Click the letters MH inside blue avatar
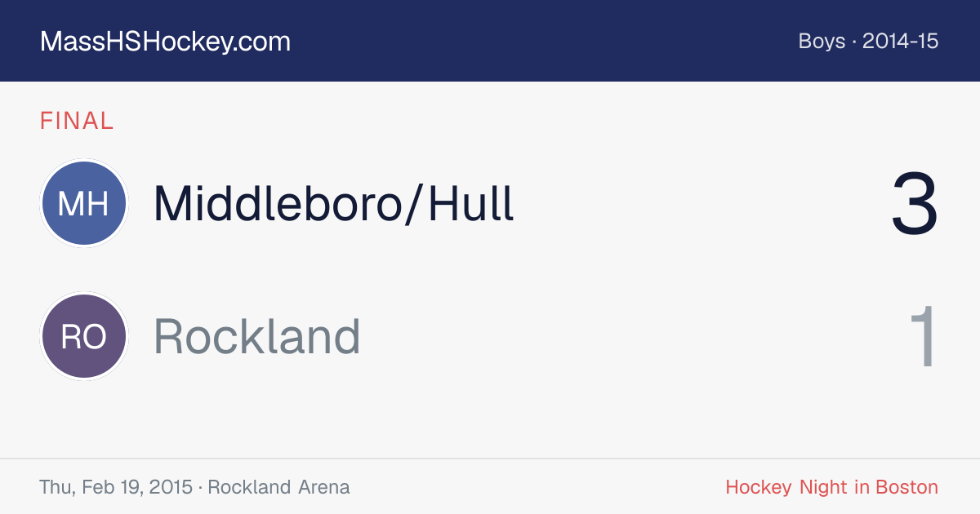Viewport: 980px width, 514px height. (x=84, y=204)
